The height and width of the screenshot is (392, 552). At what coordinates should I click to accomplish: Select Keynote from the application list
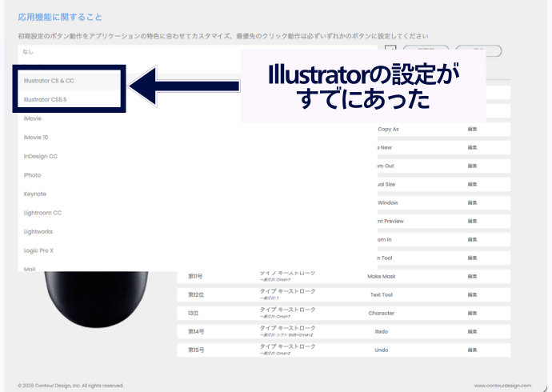coord(35,194)
